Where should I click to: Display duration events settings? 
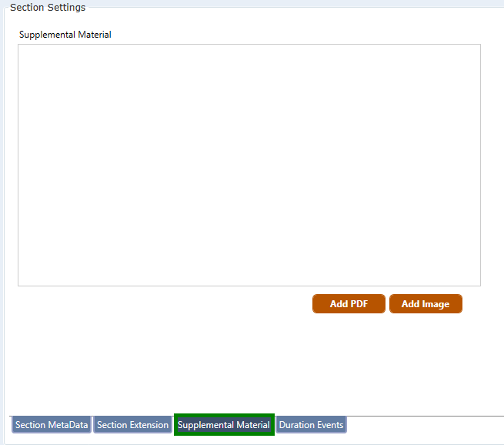pyautogui.click(x=311, y=425)
